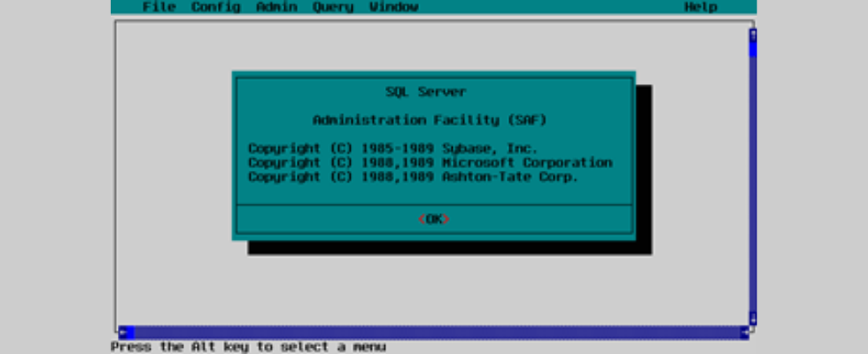Viewport: 868px width, 354px height.
Task: Click the horizontal scrollbar track
Action: pos(438,333)
